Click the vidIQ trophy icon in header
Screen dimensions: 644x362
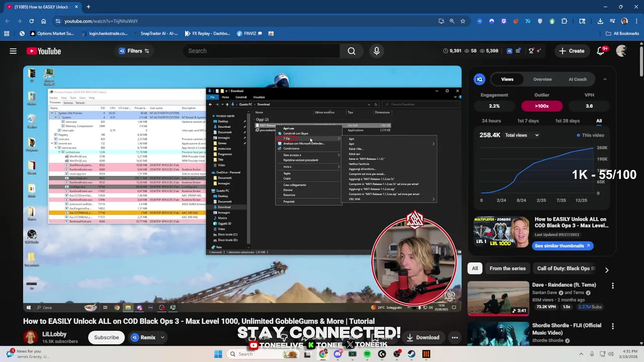[531, 51]
